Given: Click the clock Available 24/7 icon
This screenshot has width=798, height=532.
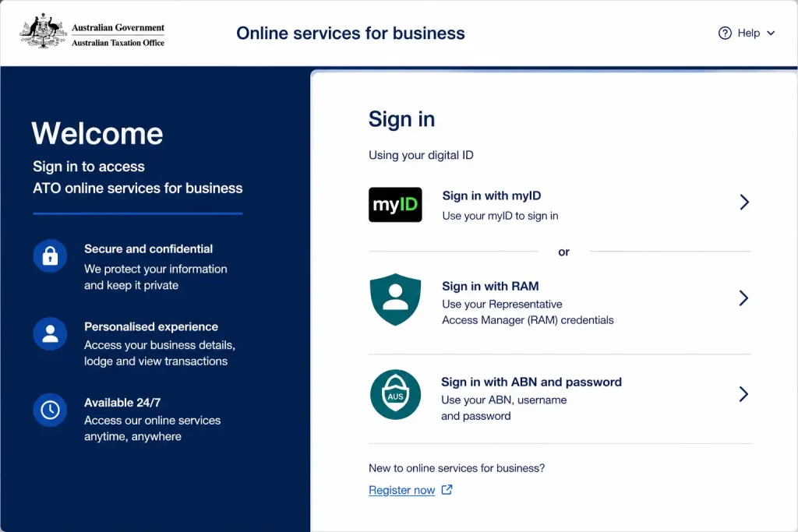Looking at the screenshot, I should (x=50, y=410).
